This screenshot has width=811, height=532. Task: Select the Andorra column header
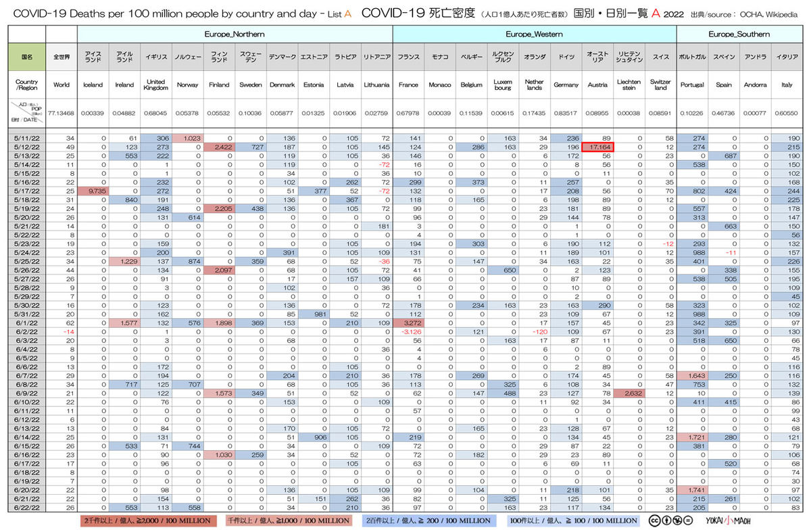[755, 86]
